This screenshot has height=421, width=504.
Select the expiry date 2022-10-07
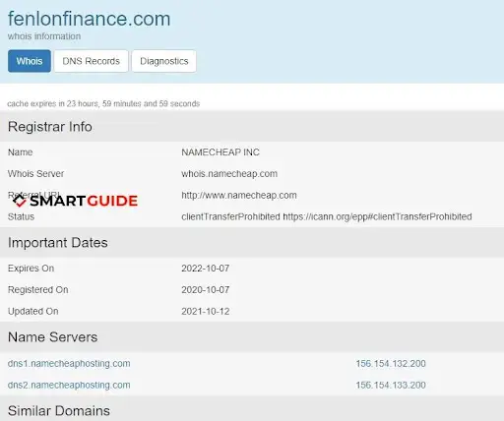point(206,269)
